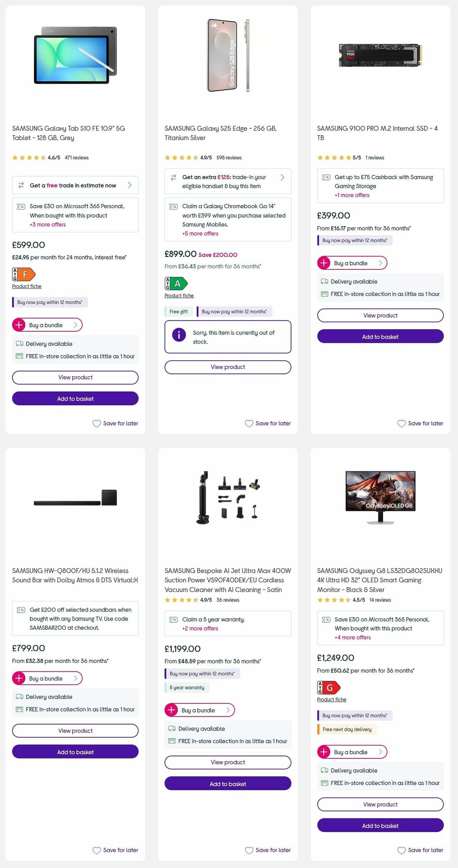Add Samsung 9100 PRO SSD to basket
458x868 pixels.
(x=380, y=336)
